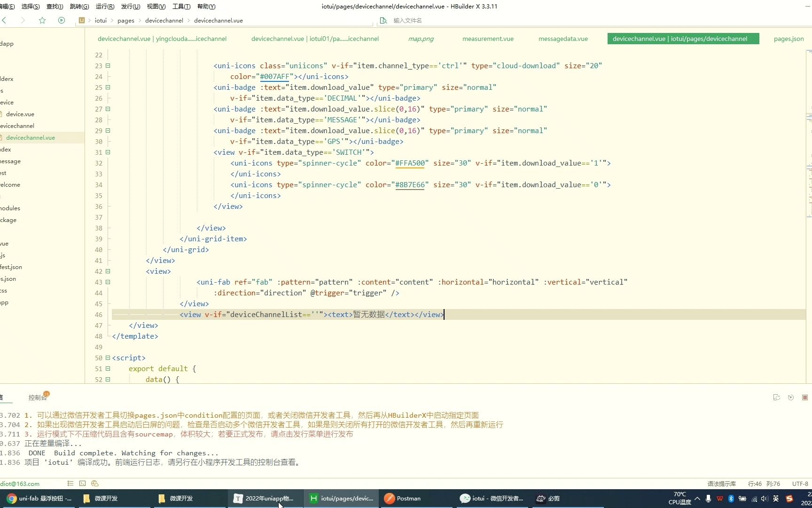Click the microphone tray icon
This screenshot has height=508, width=812.
pos(708,499)
